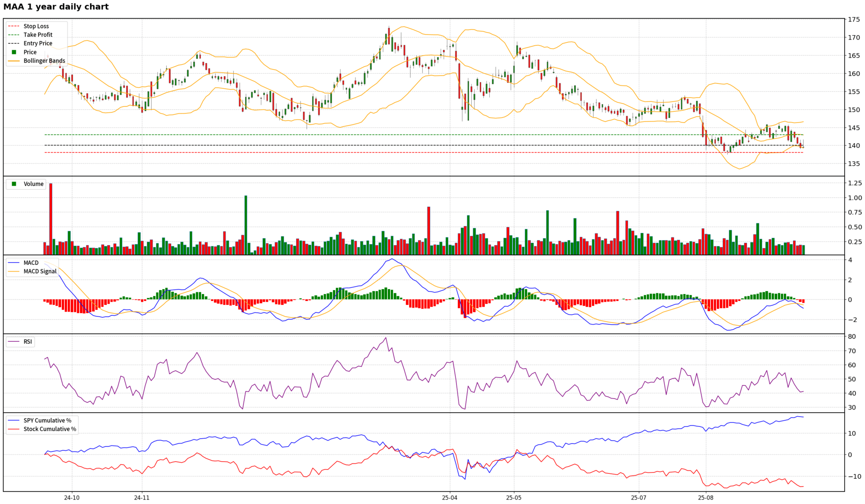Click the Stock Cumulative % legend label

click(50, 429)
